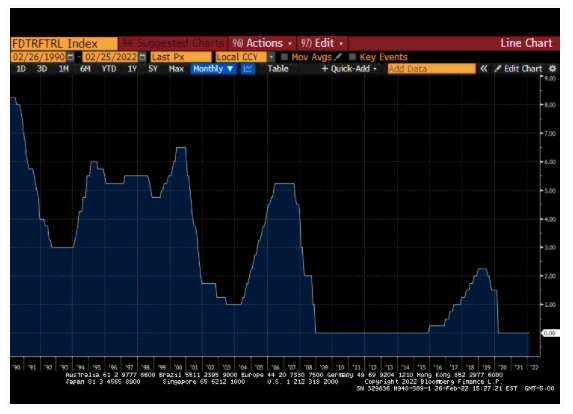The height and width of the screenshot is (414, 573).
Task: Select the 5Y time range
Action: coord(153,69)
